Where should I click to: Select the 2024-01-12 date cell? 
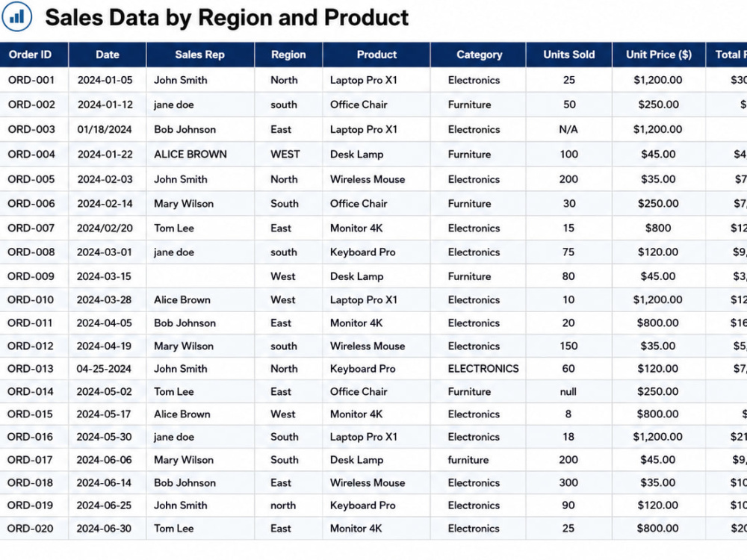[105, 105]
